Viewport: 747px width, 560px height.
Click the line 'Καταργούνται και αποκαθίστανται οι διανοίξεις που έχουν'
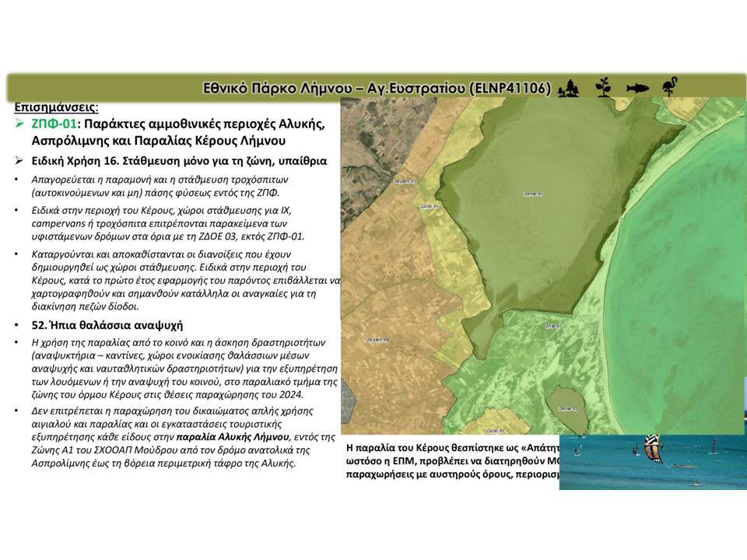click(x=161, y=254)
